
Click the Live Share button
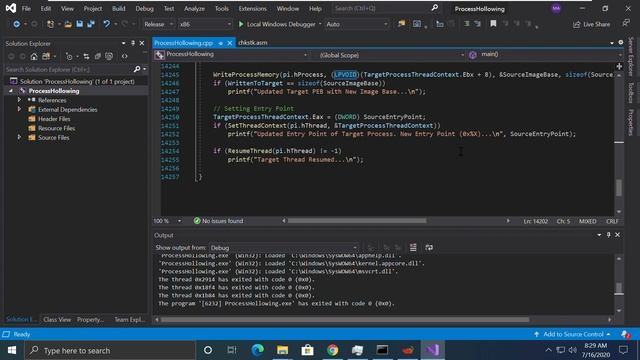coord(591,24)
